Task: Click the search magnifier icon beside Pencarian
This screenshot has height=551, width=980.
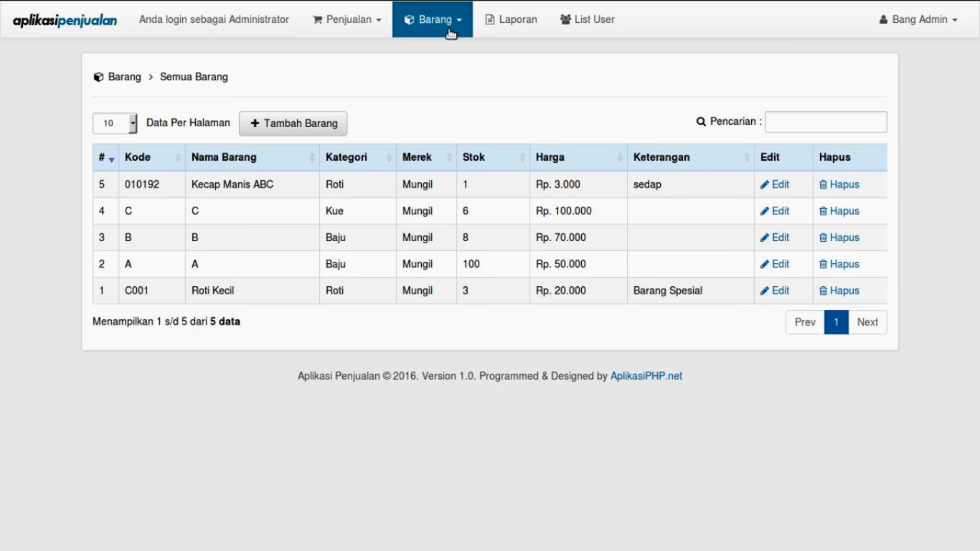Action: coord(701,122)
